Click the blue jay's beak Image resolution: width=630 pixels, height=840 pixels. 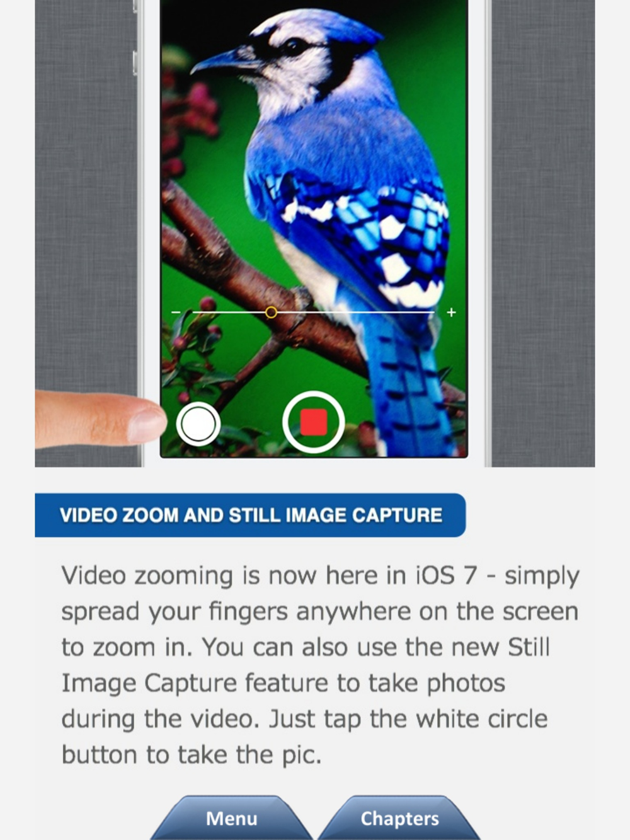point(217,61)
